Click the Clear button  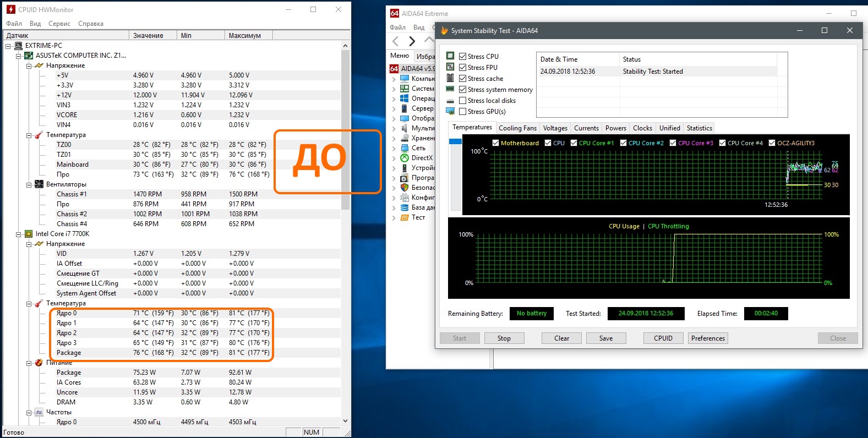[x=561, y=338]
